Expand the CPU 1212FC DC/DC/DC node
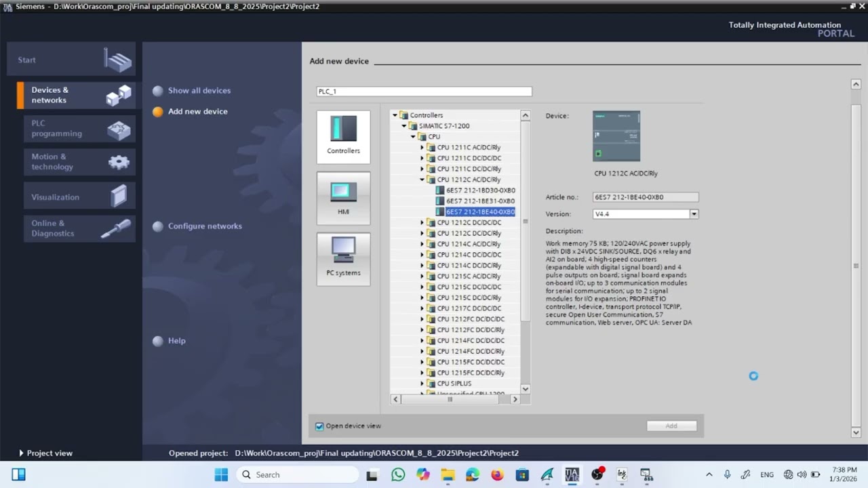Screen dimensions: 868x488 [422, 319]
